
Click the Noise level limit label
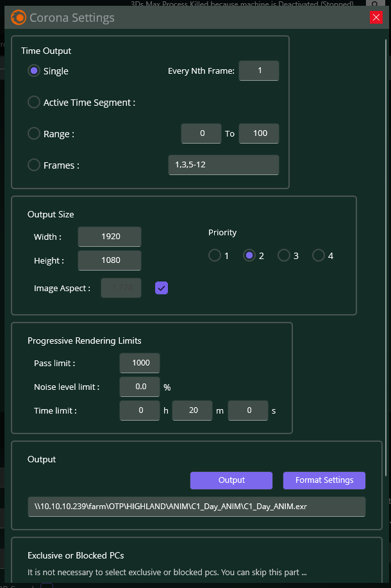click(x=67, y=387)
